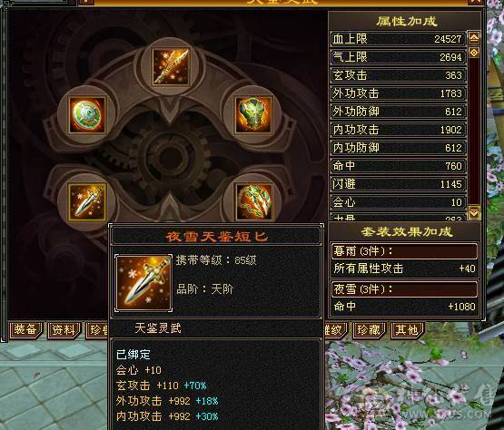The height and width of the screenshot is (430, 504).
Task: Switch to the 其他 tab
Action: click(x=407, y=330)
